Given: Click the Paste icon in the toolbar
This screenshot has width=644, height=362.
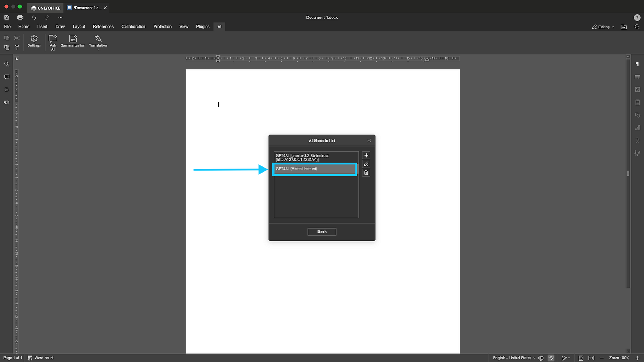Looking at the screenshot, I should [x=6, y=47].
